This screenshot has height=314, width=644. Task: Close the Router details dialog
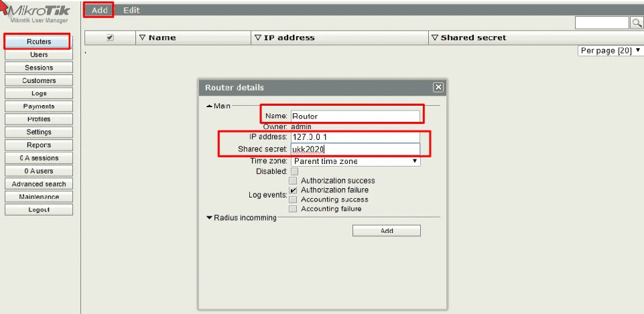pyautogui.click(x=438, y=87)
